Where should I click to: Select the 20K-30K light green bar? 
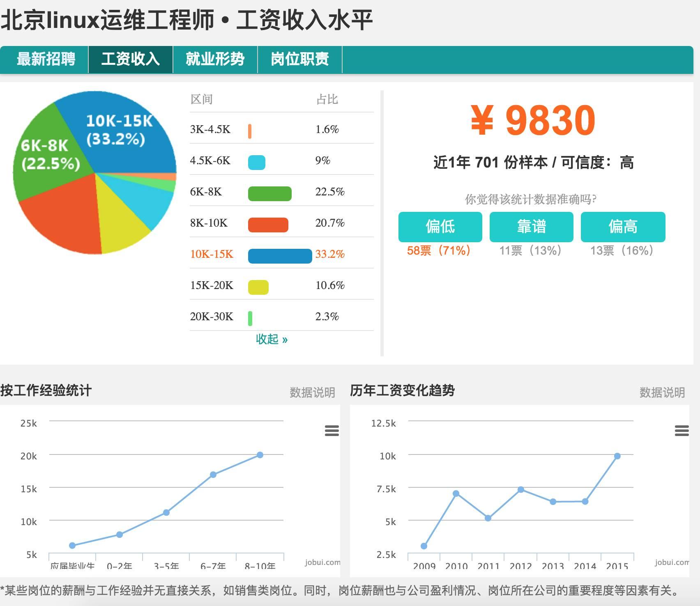[250, 318]
